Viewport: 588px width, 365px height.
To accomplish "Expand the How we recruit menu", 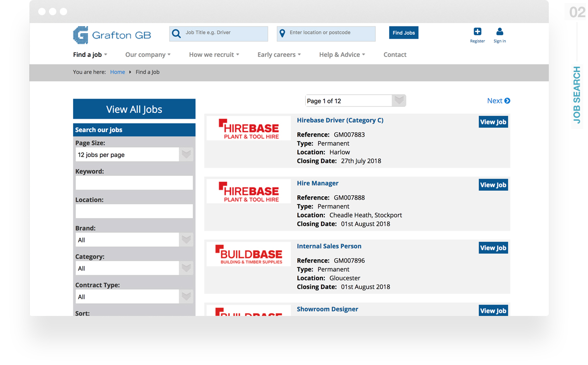I will [x=214, y=54].
